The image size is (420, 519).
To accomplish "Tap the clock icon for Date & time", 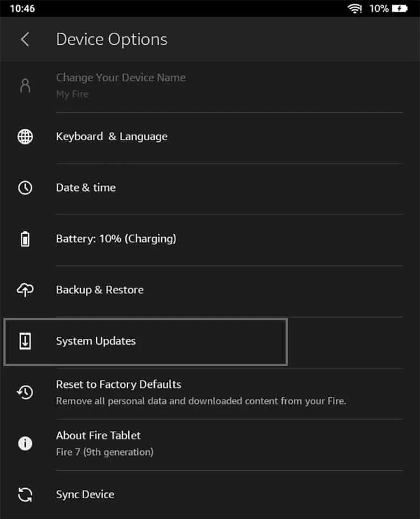I will pos(25,188).
